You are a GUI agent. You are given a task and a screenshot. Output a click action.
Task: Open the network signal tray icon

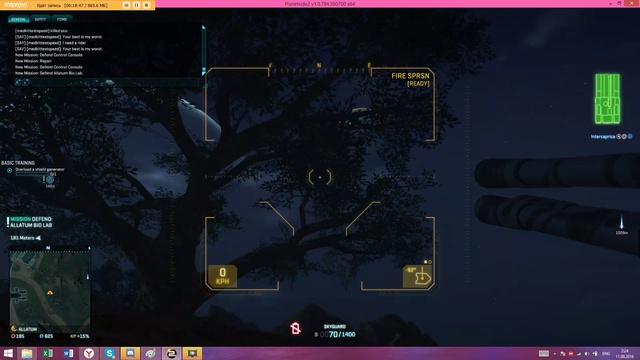[579, 353]
